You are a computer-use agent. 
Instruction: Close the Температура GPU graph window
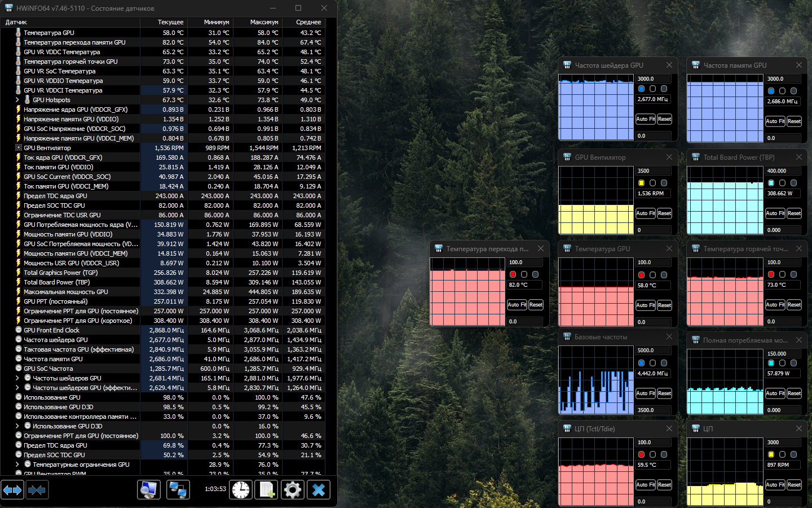(x=669, y=249)
